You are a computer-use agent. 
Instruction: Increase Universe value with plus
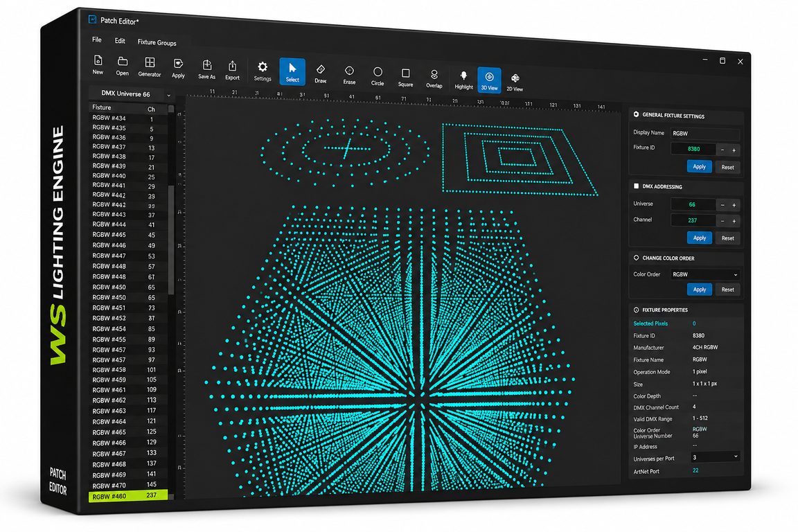click(734, 205)
